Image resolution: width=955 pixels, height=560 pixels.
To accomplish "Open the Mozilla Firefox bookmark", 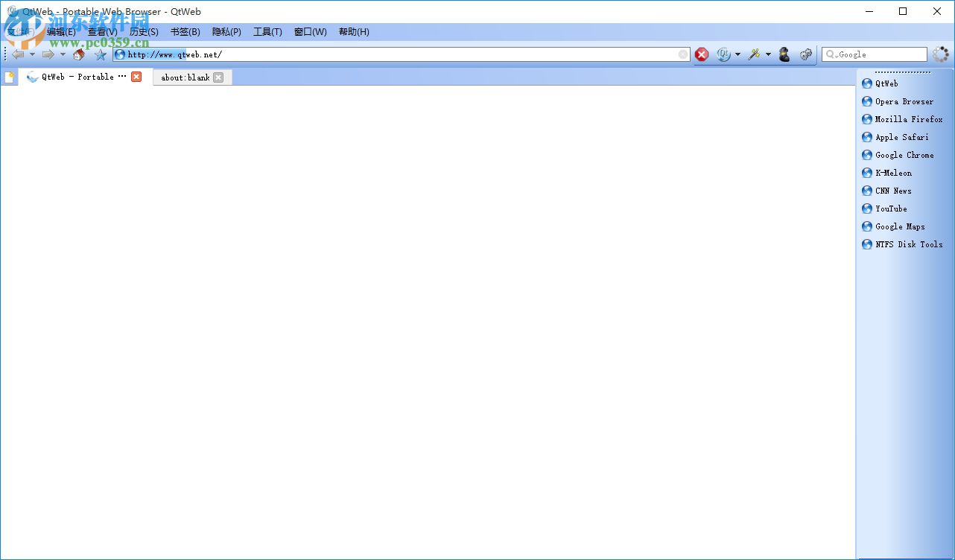I will tap(903, 119).
